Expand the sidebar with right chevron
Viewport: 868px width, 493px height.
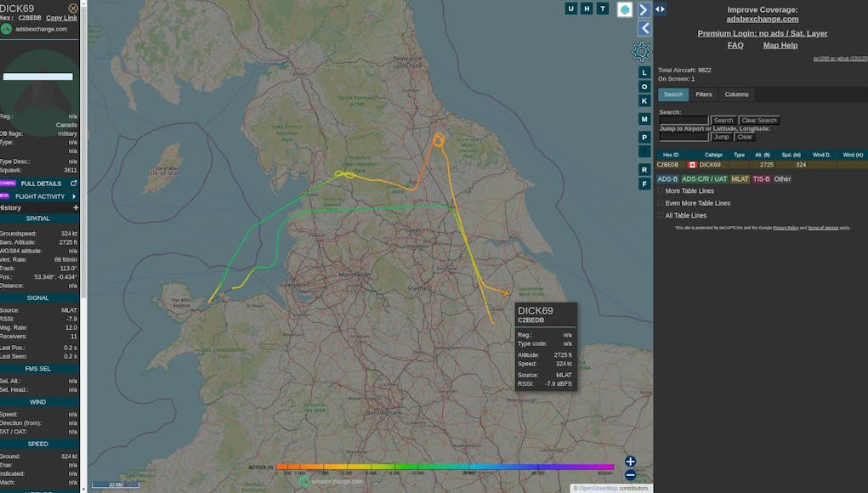(x=644, y=9)
